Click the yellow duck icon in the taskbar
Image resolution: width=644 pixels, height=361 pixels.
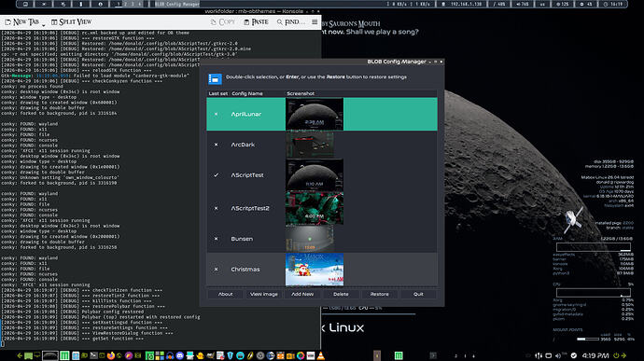tap(200, 355)
